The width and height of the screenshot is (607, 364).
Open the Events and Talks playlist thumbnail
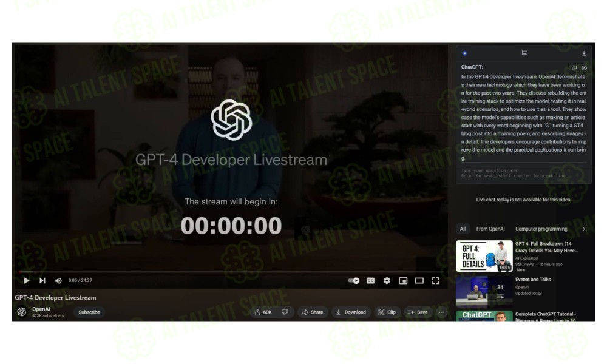pyautogui.click(x=484, y=291)
